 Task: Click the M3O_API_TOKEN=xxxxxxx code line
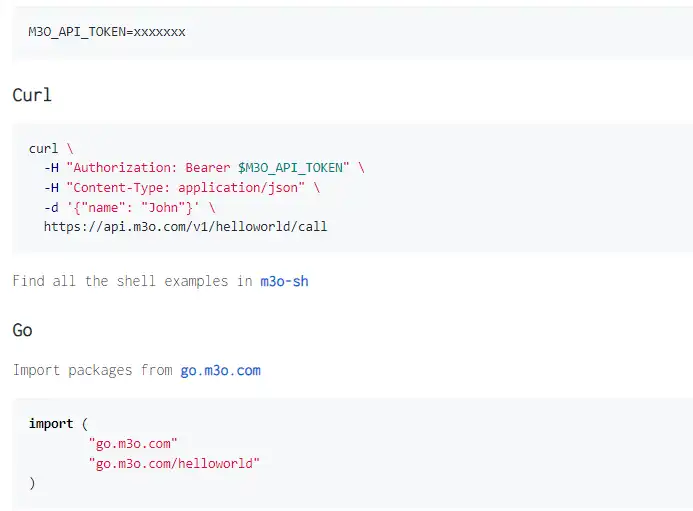(107, 32)
